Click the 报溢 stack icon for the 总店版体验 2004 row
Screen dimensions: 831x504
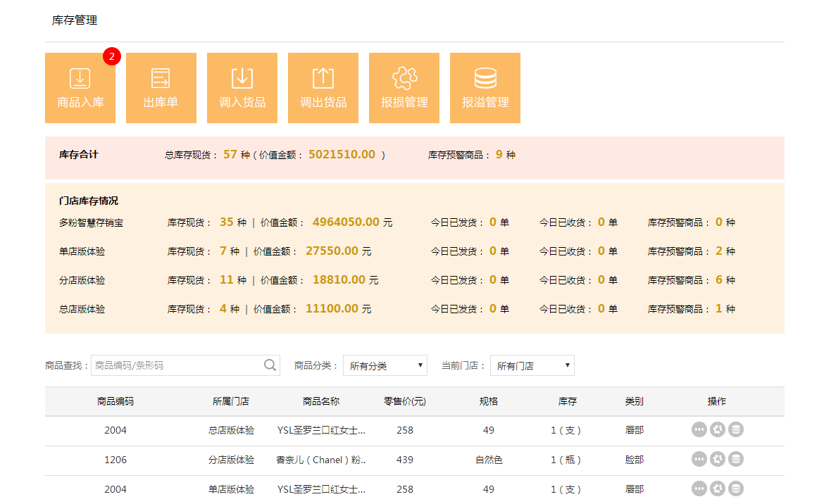[736, 429]
